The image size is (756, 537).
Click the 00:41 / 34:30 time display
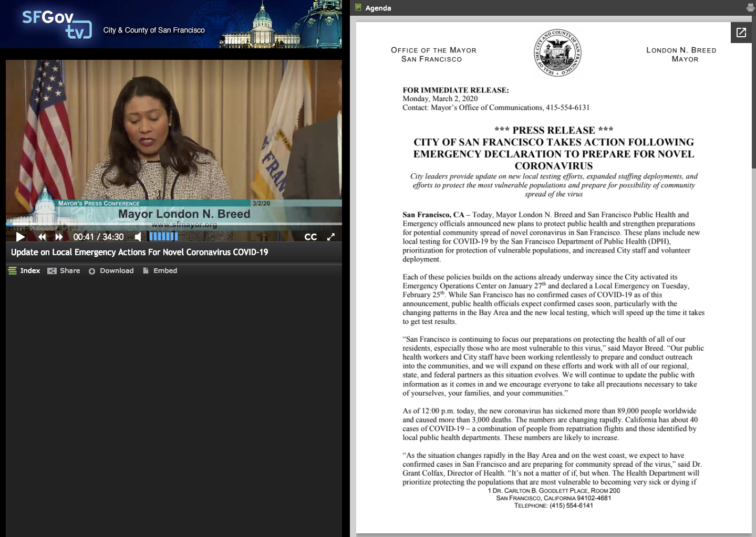pyautogui.click(x=98, y=237)
